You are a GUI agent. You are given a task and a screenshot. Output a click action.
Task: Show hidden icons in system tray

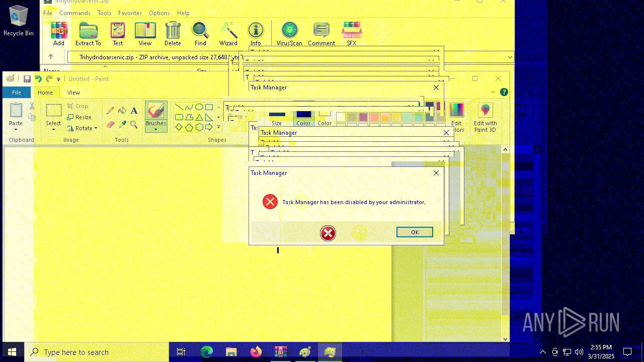coord(542,352)
